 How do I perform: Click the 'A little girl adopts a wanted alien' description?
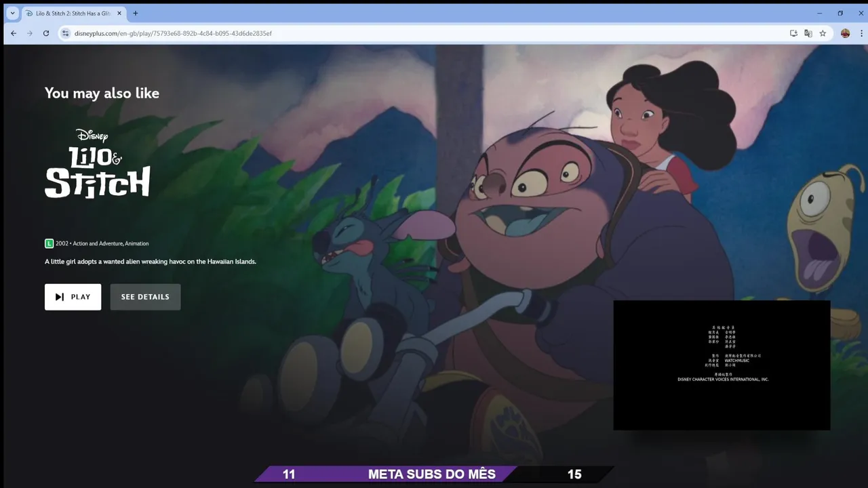(x=151, y=262)
